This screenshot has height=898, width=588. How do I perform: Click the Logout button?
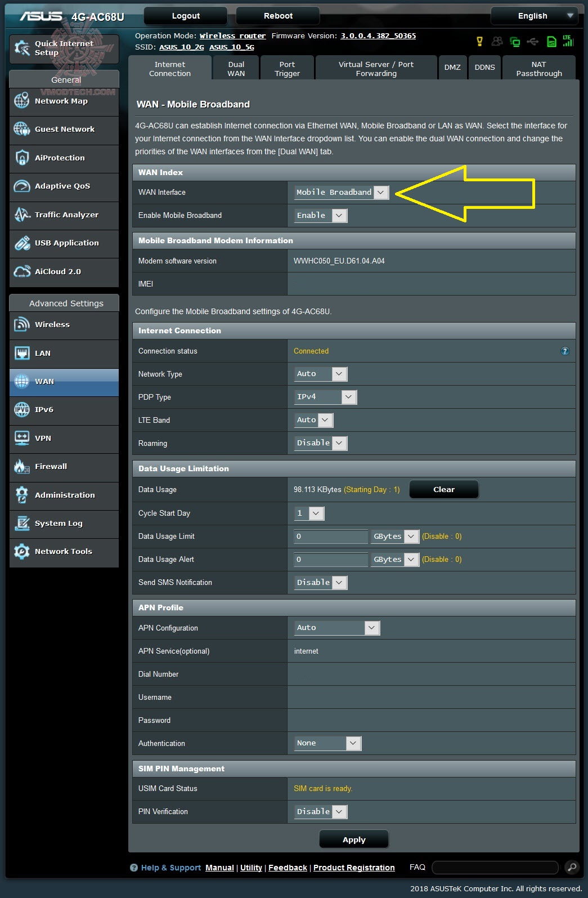(x=186, y=16)
